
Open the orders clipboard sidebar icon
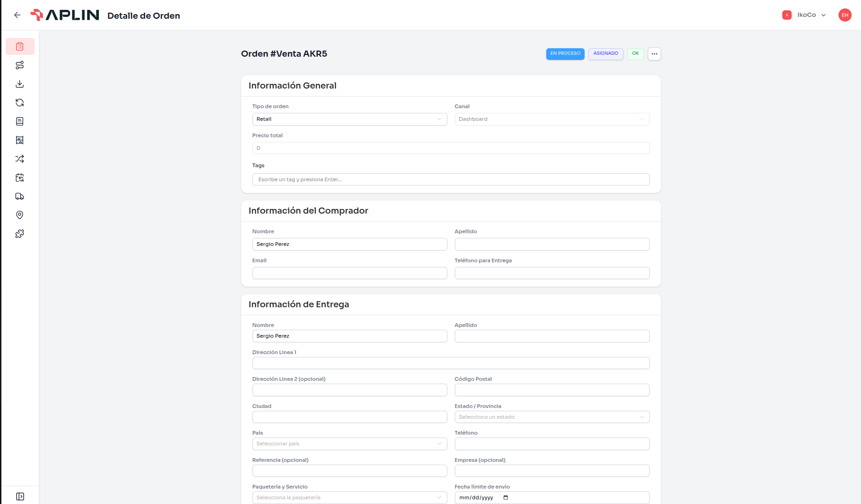(20, 46)
